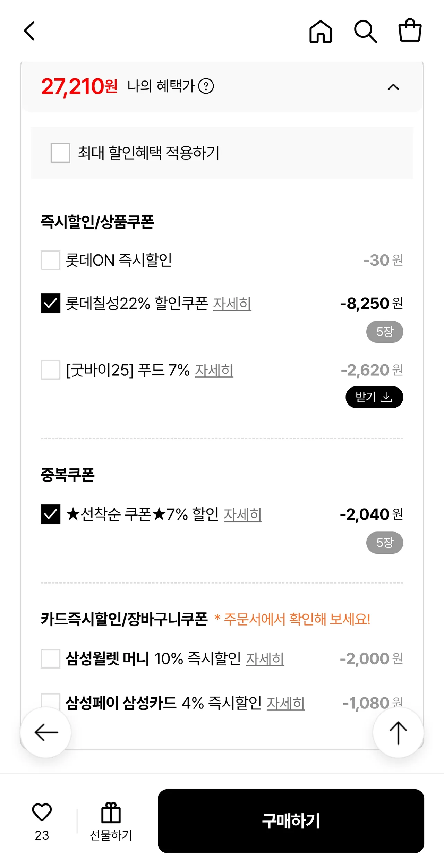This screenshot has height=868, width=444.
Task: Tap the back arrow in header
Action: pyautogui.click(x=29, y=31)
